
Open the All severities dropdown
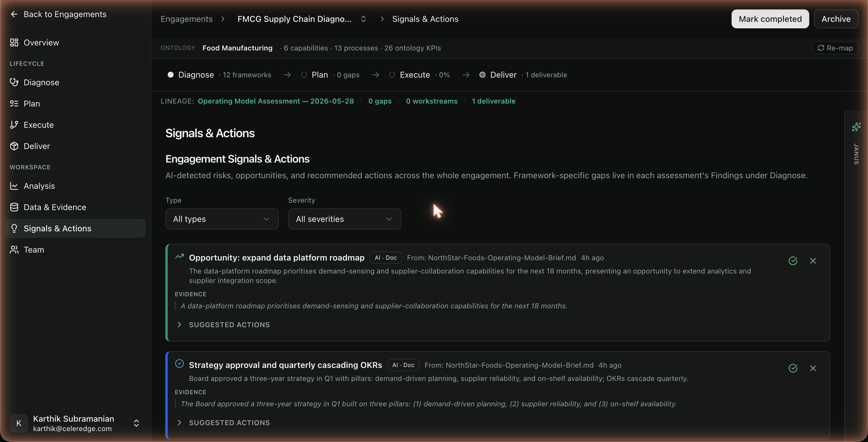(x=344, y=219)
